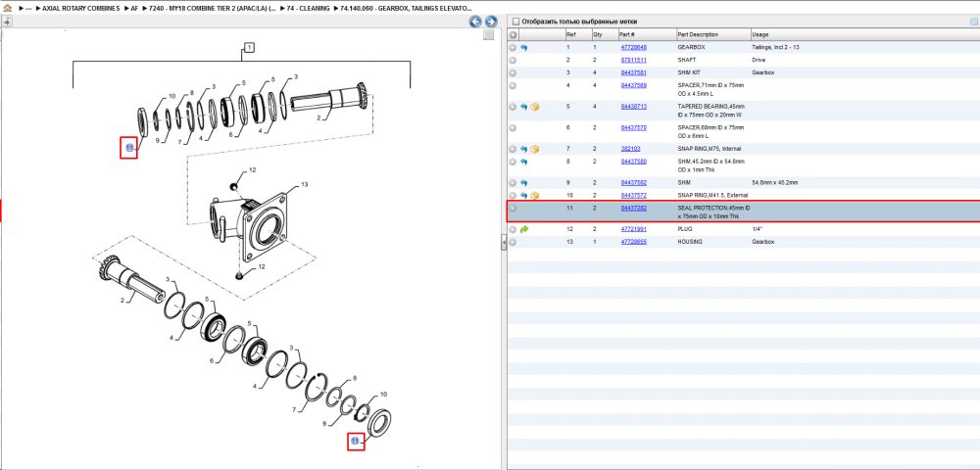The height and width of the screenshot is (470, 980).
Task: Click the Part Description column header
Action: tap(712, 35)
